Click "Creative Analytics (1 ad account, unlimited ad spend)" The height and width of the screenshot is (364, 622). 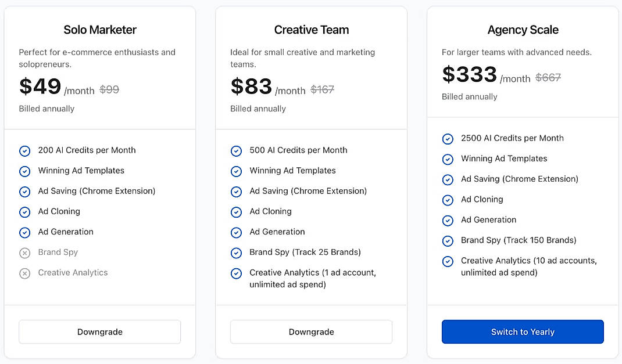coord(313,279)
